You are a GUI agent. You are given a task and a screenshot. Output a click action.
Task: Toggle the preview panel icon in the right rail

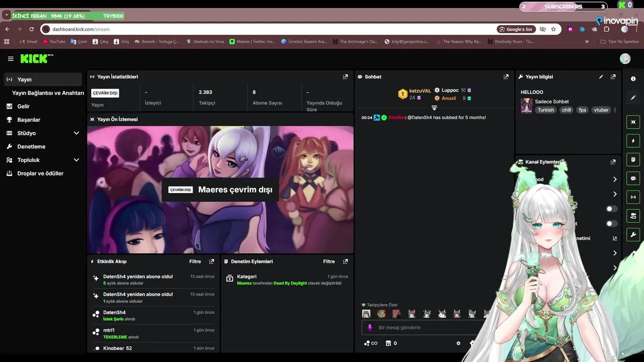coord(633,122)
